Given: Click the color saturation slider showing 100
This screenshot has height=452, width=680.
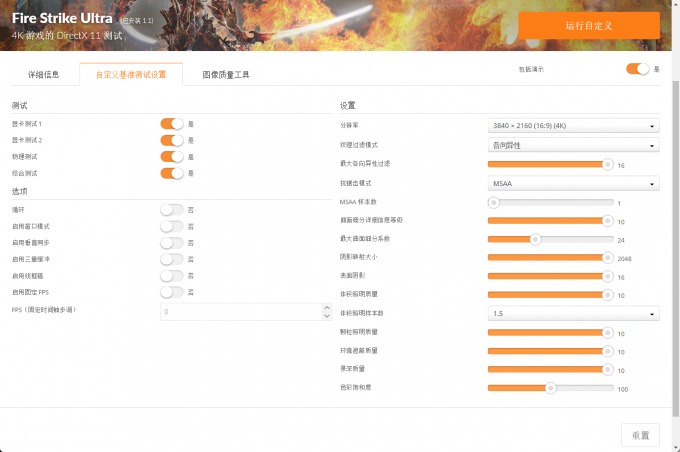Looking at the screenshot, I should [550, 388].
